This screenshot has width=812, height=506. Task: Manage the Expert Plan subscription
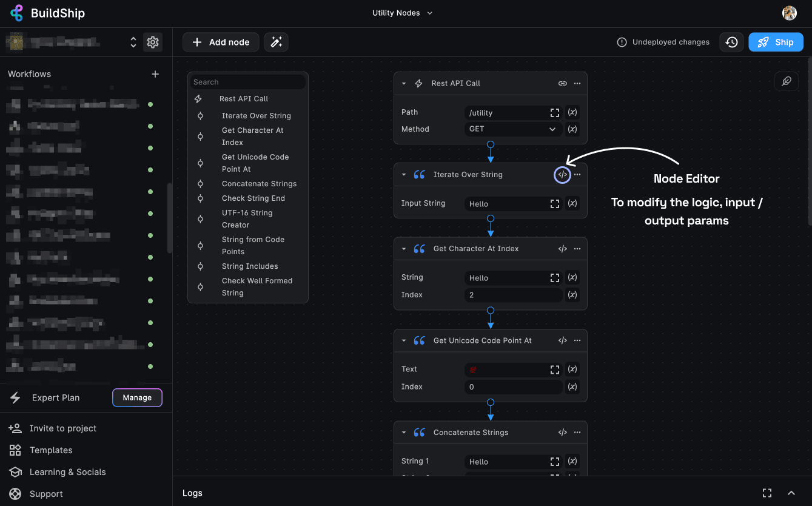(137, 397)
